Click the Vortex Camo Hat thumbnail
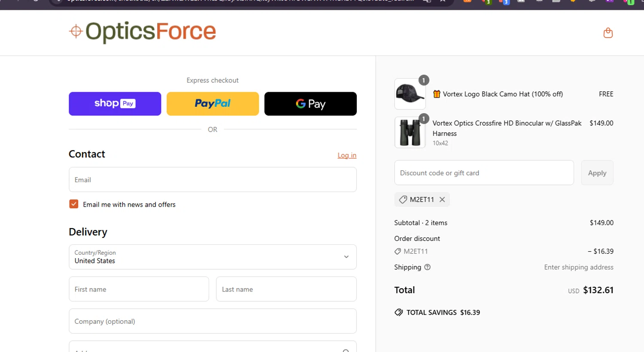The height and width of the screenshot is (352, 644). 410,94
